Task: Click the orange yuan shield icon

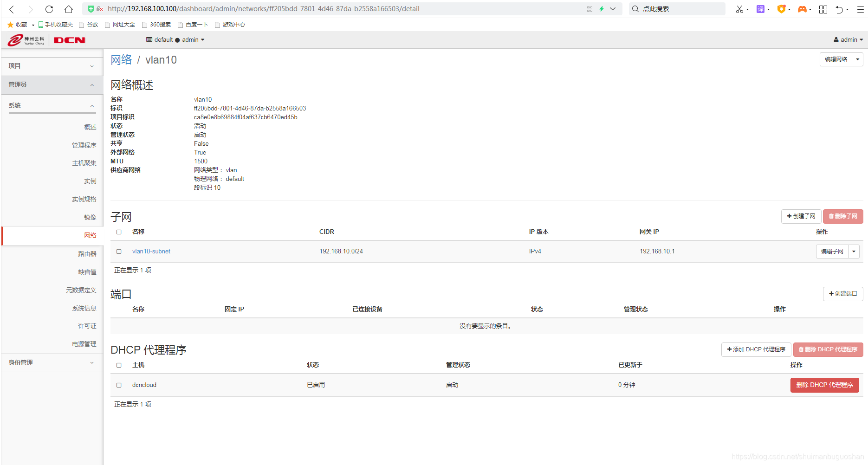Action: pyautogui.click(x=781, y=9)
